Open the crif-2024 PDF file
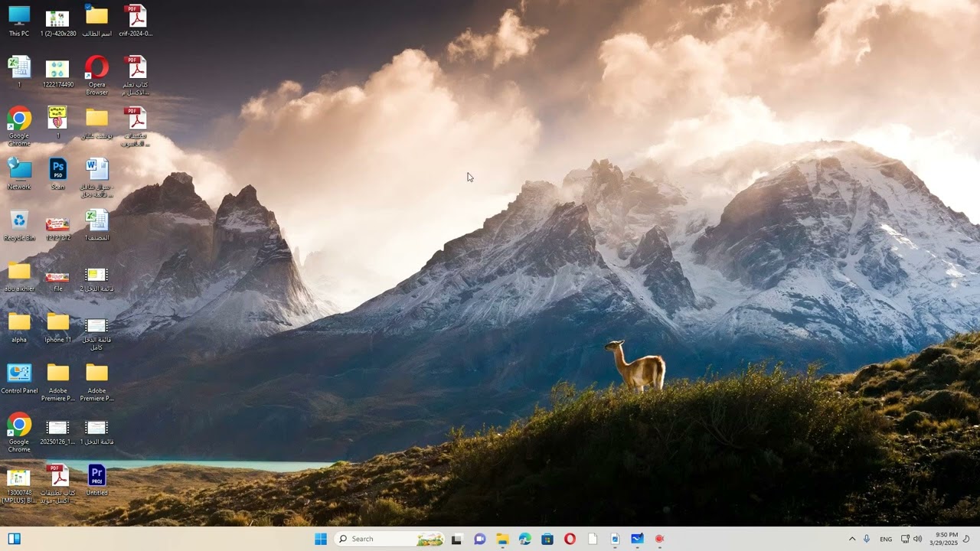980x551 pixels. point(136,21)
